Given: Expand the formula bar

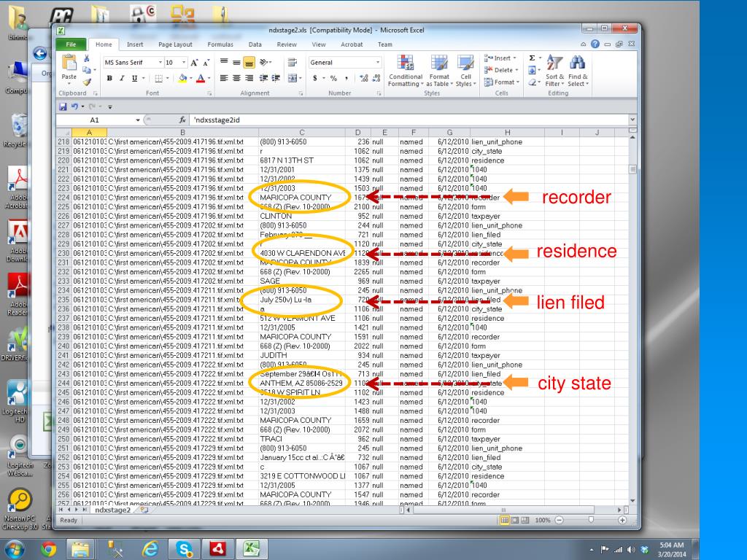Looking at the screenshot, I should [632, 120].
